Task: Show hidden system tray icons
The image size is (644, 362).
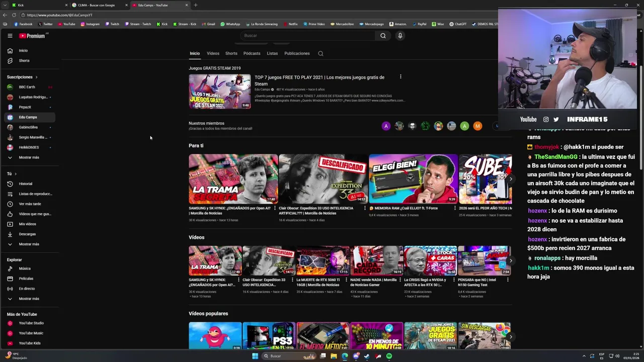Action: (x=584, y=356)
